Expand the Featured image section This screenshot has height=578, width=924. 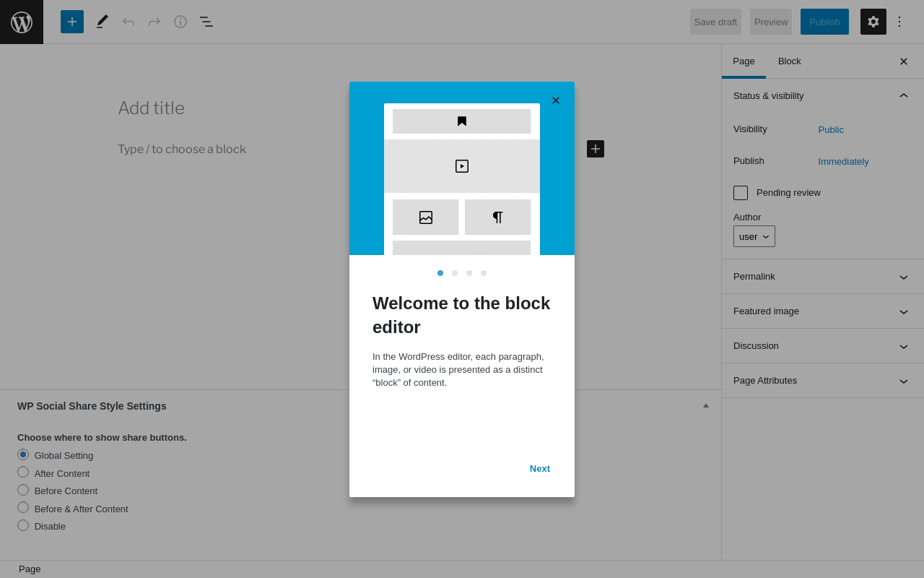(823, 311)
